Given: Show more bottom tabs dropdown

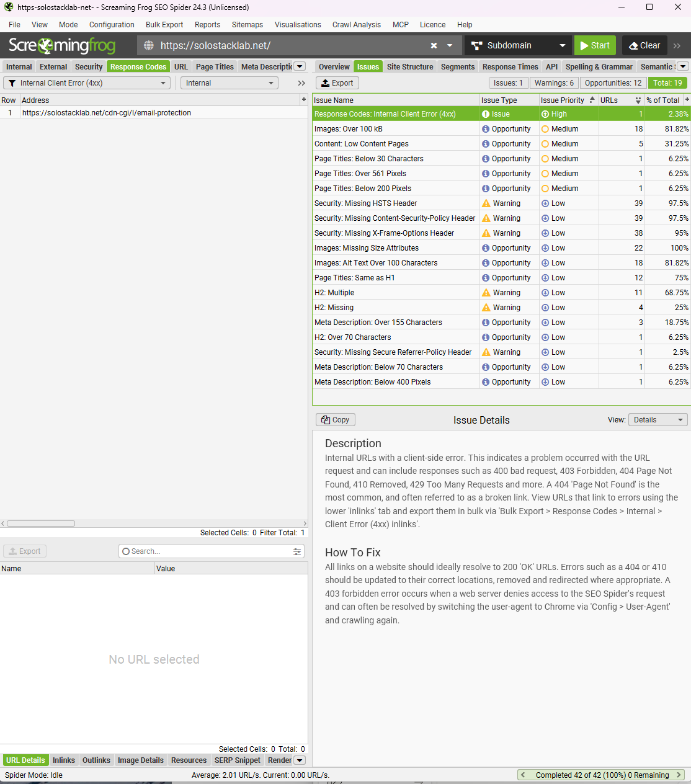Looking at the screenshot, I should coord(300,760).
